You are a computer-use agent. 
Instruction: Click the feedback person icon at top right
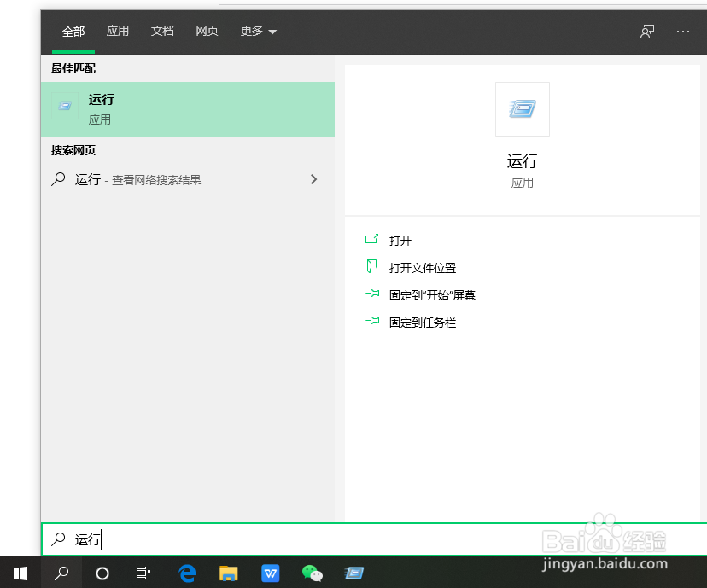pyautogui.click(x=647, y=32)
